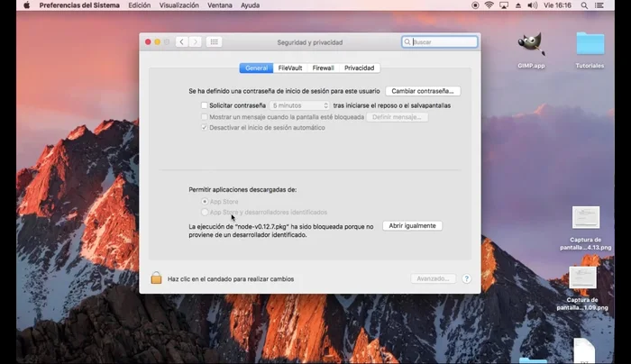
Task: Enable the Solicitar contraseña checkbox
Action: coord(204,105)
